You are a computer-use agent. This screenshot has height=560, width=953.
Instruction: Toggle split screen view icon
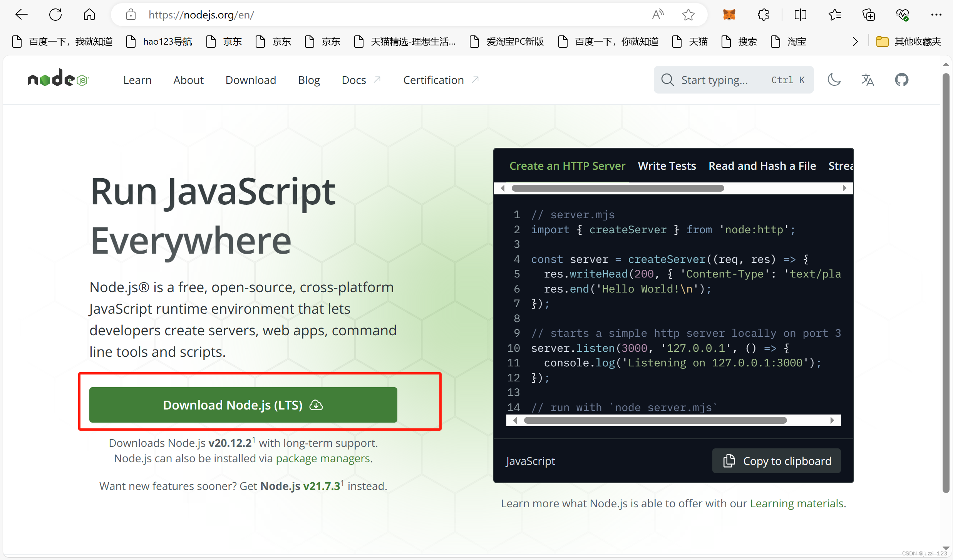tap(800, 15)
